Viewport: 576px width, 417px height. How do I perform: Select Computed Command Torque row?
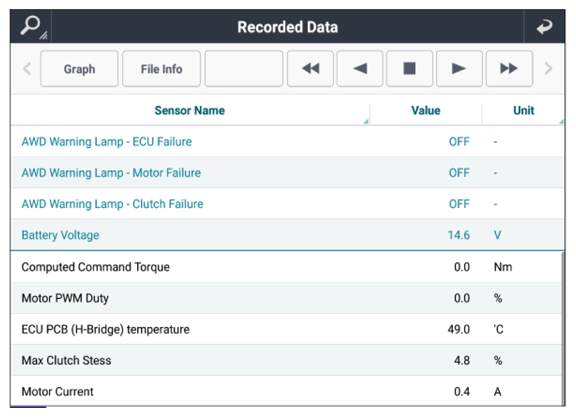pos(286,267)
